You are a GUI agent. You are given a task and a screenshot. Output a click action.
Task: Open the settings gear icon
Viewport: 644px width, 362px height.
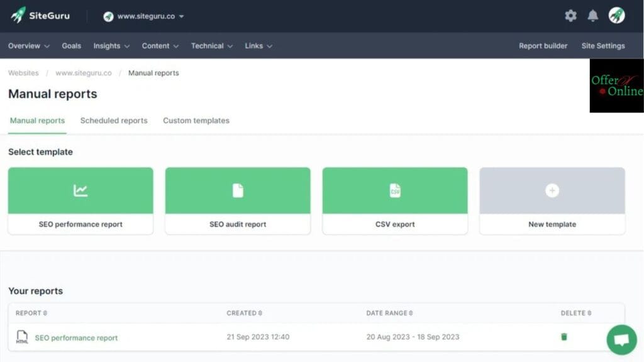(570, 16)
